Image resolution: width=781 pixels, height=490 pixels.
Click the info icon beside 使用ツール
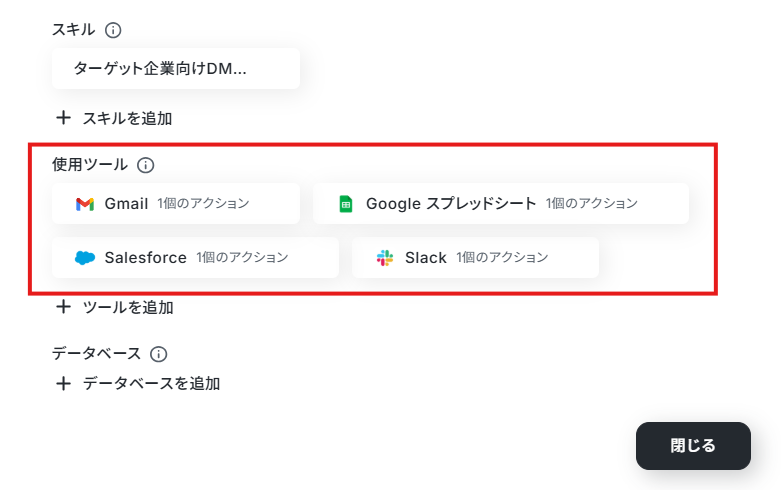(145, 165)
